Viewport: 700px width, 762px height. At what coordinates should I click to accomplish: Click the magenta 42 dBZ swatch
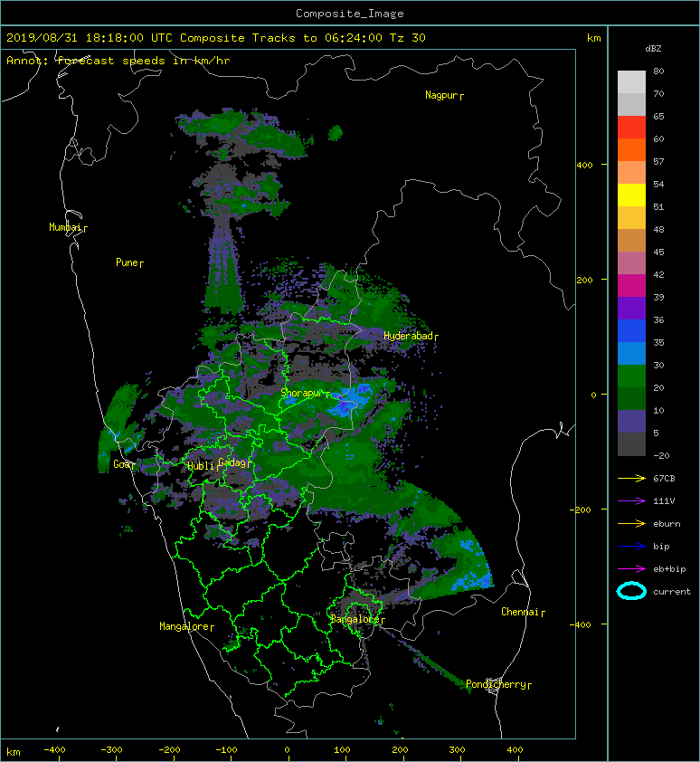pos(631,285)
